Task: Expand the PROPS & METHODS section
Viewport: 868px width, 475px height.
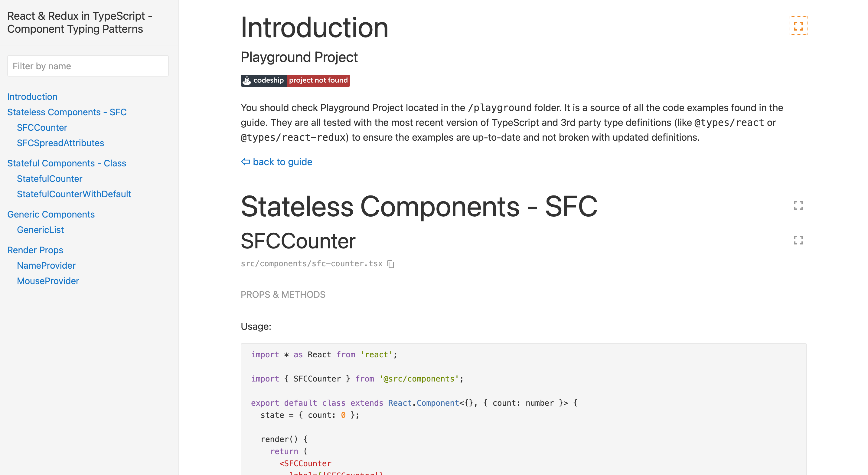Action: point(283,294)
